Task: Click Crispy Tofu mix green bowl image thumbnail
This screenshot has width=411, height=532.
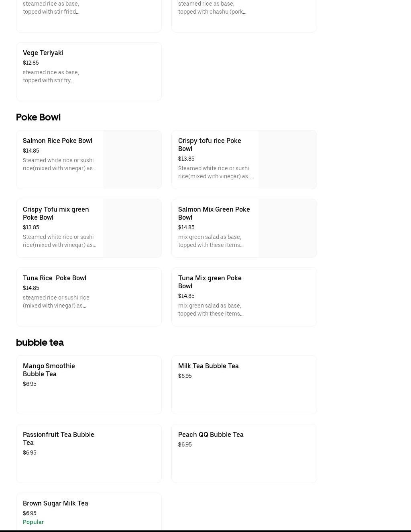Action: click(132, 228)
